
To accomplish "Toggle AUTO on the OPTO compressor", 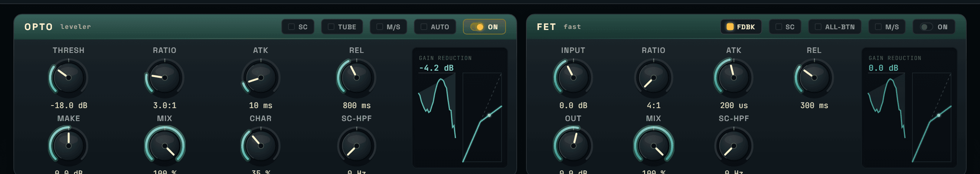I will click(x=434, y=27).
